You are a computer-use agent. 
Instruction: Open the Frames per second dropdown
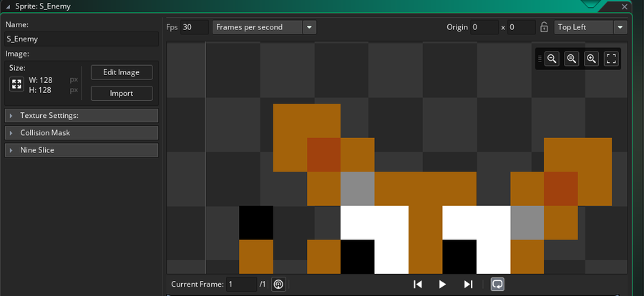pyautogui.click(x=264, y=27)
